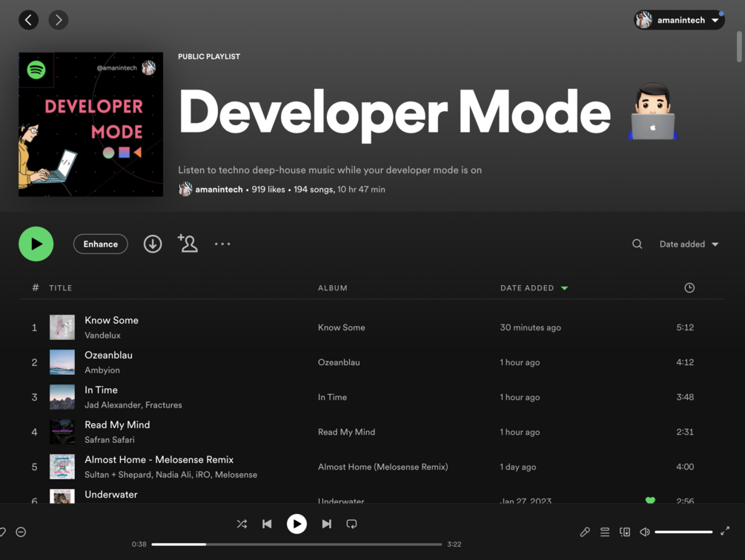Open artist Fractures
The height and width of the screenshot is (560, 745).
[x=163, y=404]
